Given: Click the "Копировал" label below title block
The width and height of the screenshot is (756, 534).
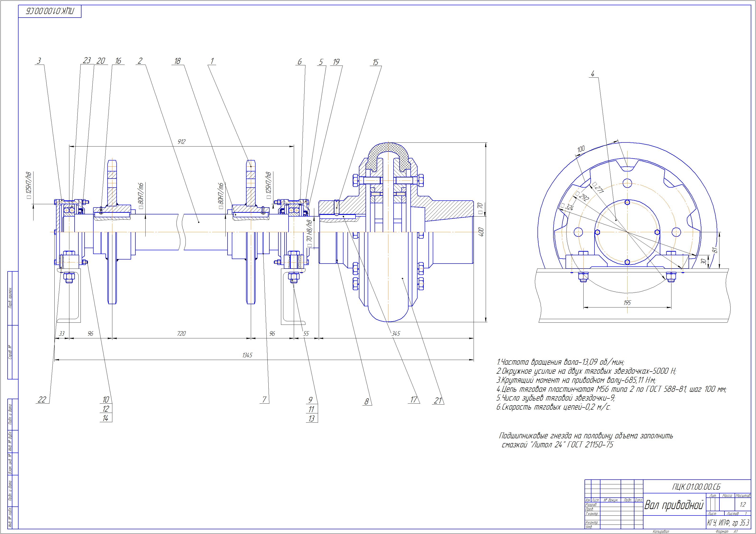Looking at the screenshot, I should [x=661, y=532].
